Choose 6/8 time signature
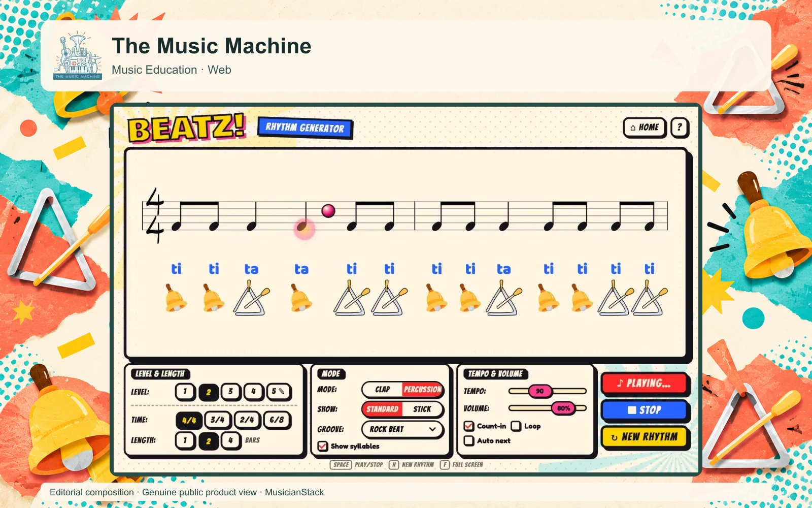Image resolution: width=812 pixels, height=508 pixels. [277, 420]
